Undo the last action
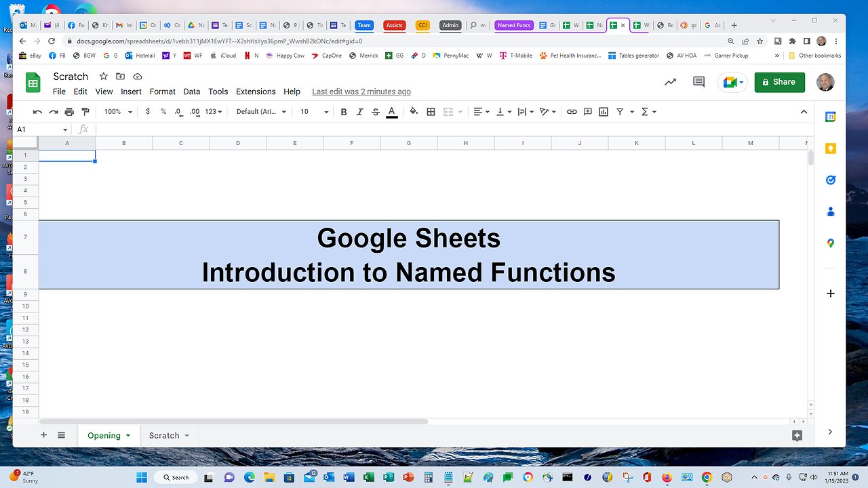 pyautogui.click(x=37, y=111)
